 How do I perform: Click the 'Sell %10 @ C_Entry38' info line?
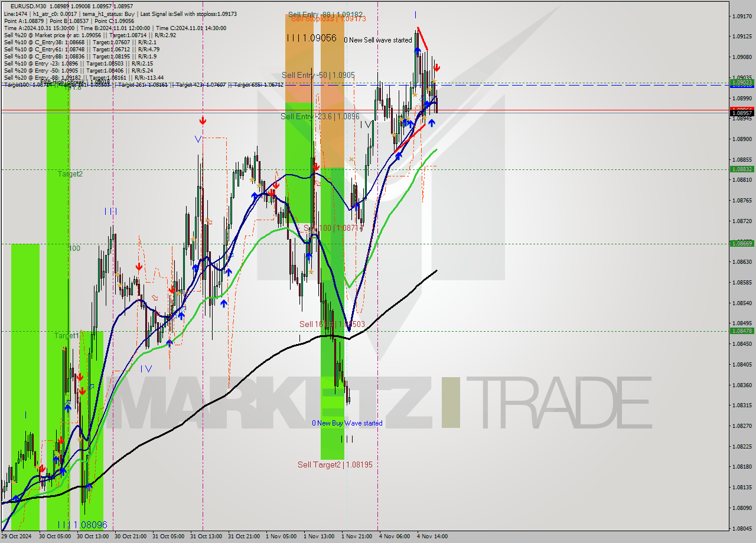80,42
